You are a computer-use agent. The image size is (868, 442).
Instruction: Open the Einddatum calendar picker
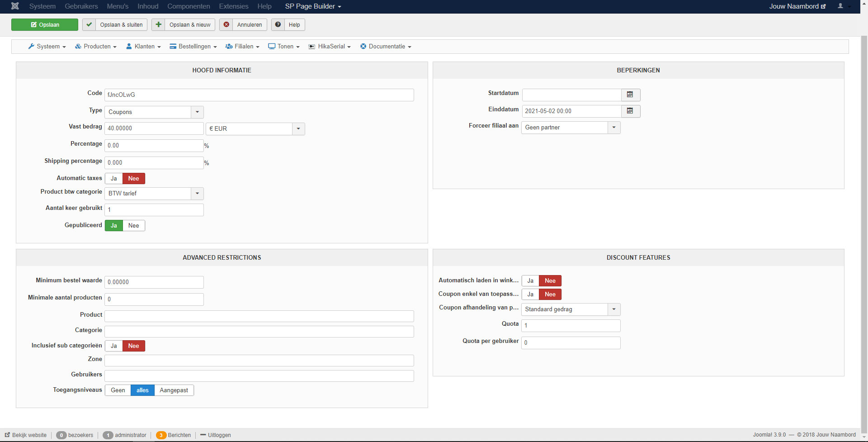tap(630, 111)
